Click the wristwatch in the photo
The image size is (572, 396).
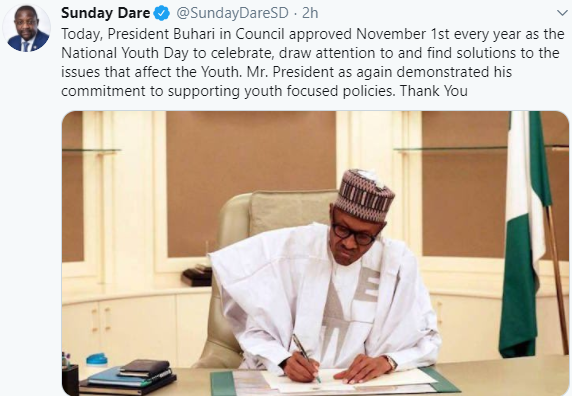391,363
